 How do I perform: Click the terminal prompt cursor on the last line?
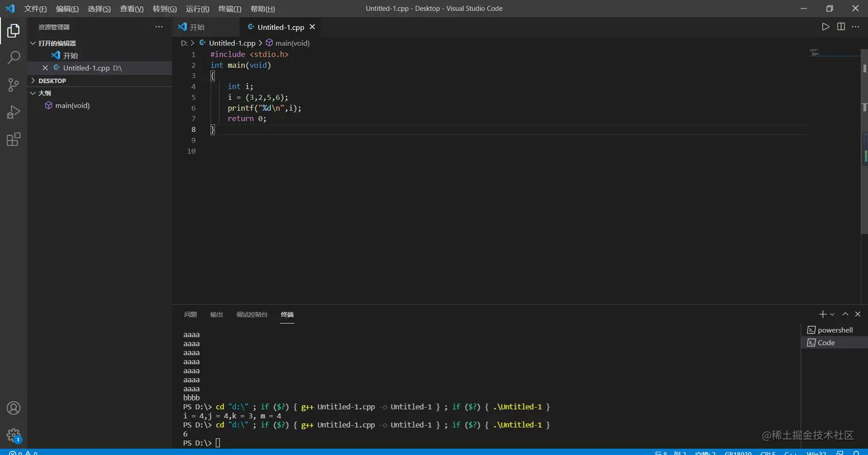tap(218, 443)
